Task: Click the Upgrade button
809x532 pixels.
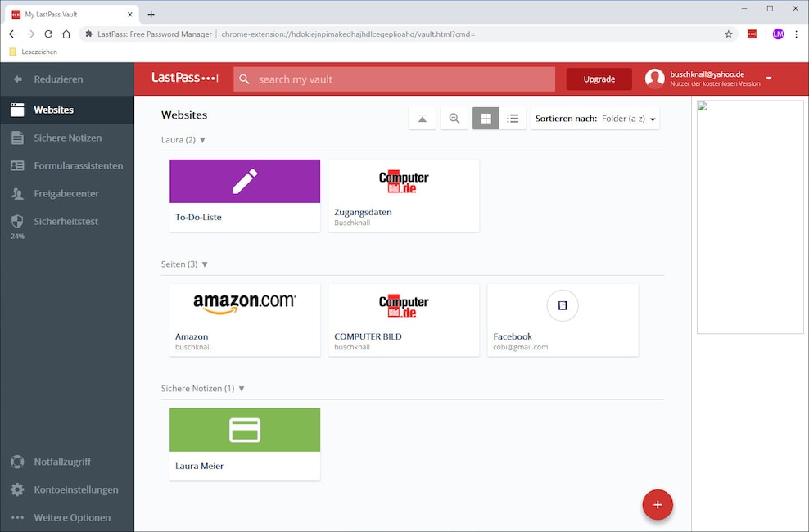Action: 599,79
